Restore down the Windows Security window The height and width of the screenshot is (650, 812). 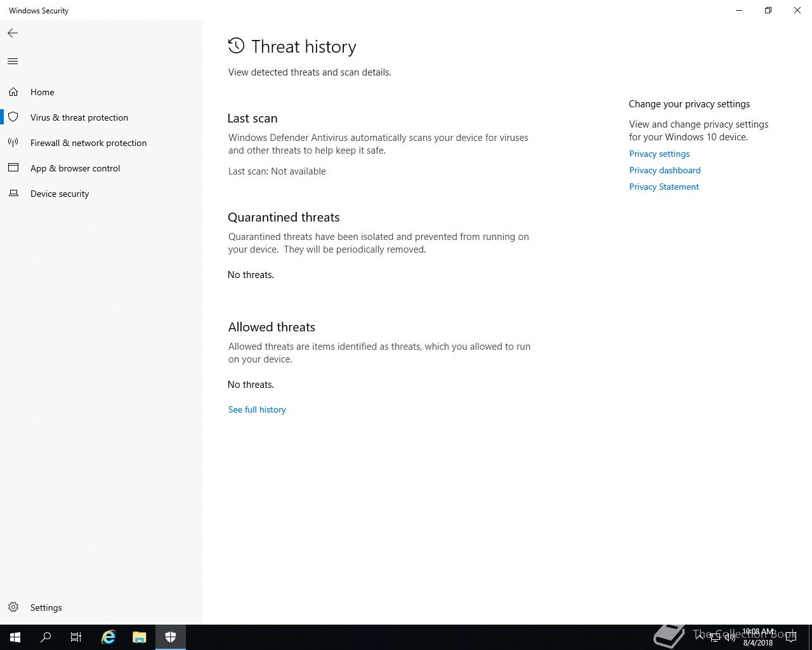pyautogui.click(x=768, y=10)
